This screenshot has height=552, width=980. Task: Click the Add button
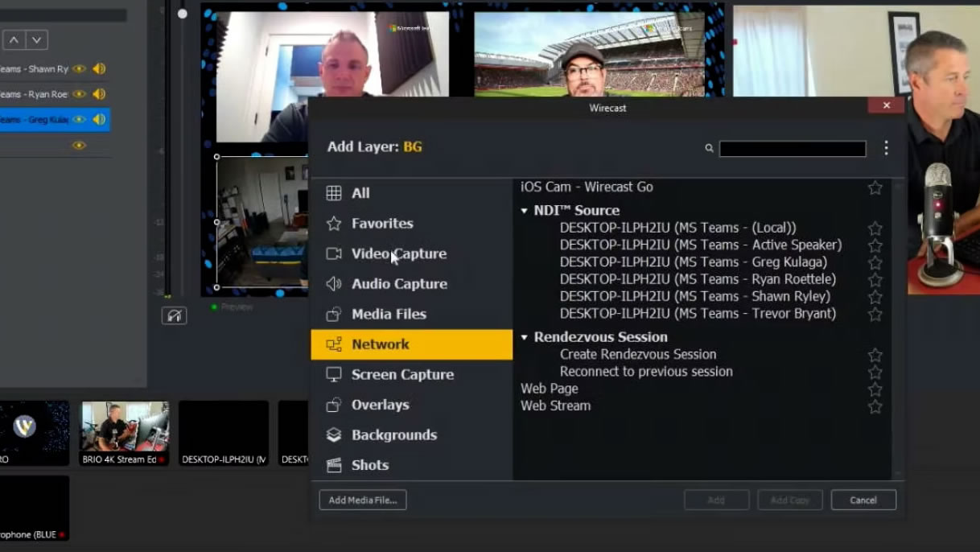click(x=716, y=500)
